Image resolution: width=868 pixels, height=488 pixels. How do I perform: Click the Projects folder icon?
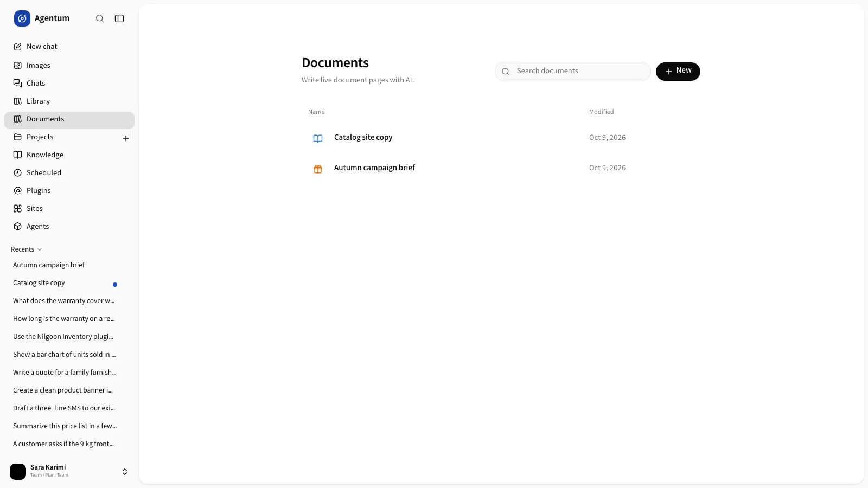pyautogui.click(x=18, y=137)
